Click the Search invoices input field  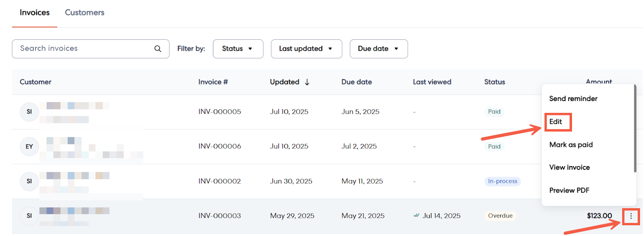tap(85, 49)
